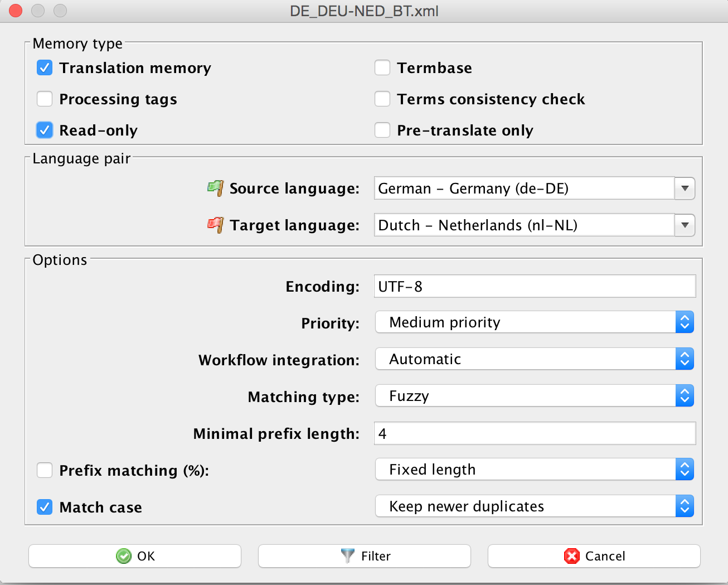Check the Pre-translate only box

tap(382, 130)
